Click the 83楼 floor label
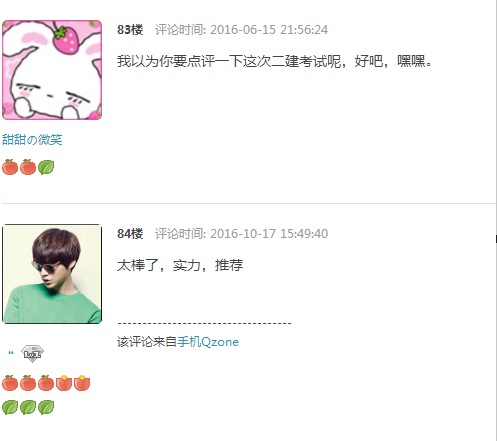The width and height of the screenshot is (497, 441). (x=130, y=30)
